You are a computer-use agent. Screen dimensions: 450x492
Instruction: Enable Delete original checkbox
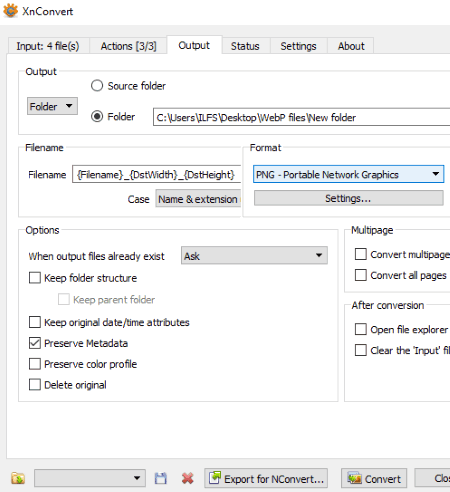[x=35, y=384]
